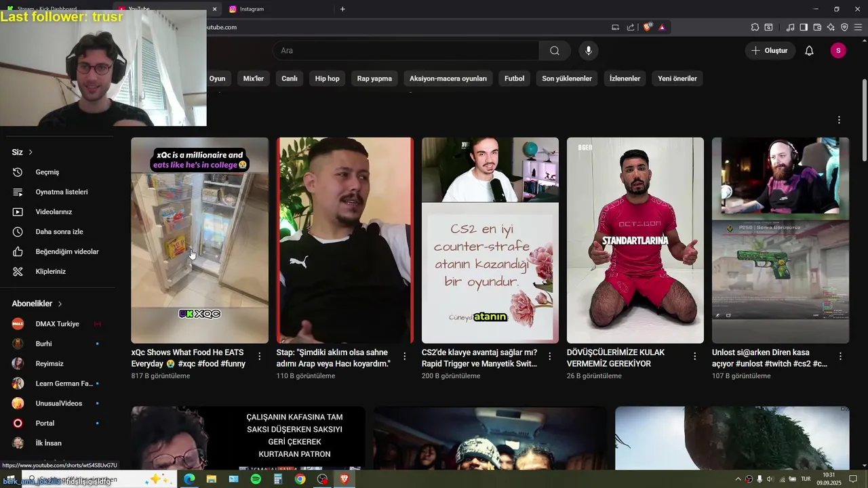The image size is (868, 488).
Task: Play the STANDARTLARINA fighter short thumbnail
Action: coord(635,240)
